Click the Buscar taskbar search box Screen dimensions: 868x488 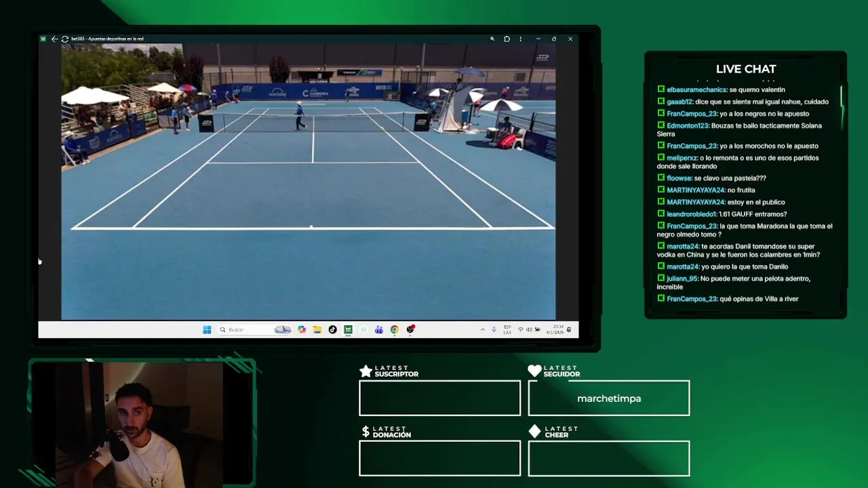[x=254, y=329]
